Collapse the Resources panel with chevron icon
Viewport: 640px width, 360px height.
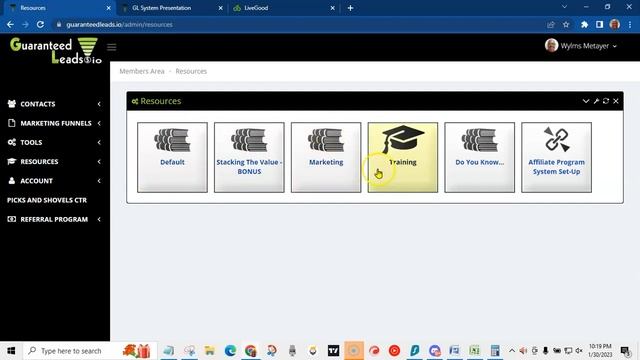click(586, 101)
